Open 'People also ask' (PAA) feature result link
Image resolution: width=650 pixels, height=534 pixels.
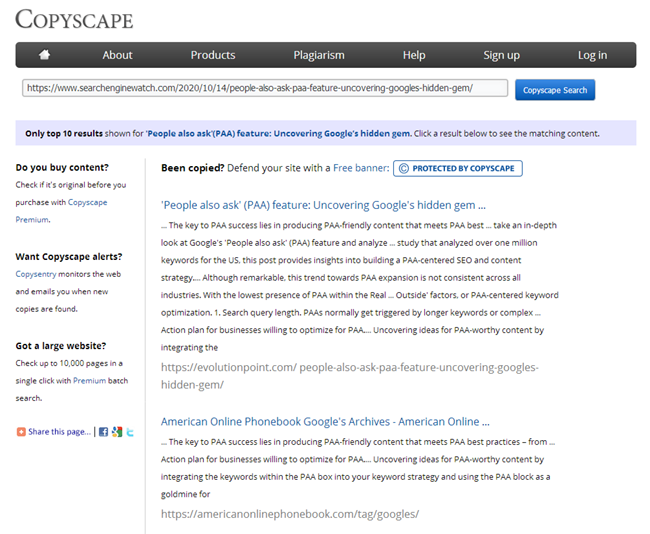click(x=323, y=205)
